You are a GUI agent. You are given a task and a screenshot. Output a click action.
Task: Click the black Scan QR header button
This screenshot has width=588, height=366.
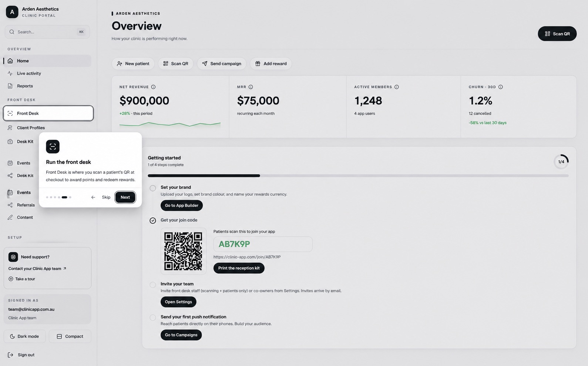[557, 34]
